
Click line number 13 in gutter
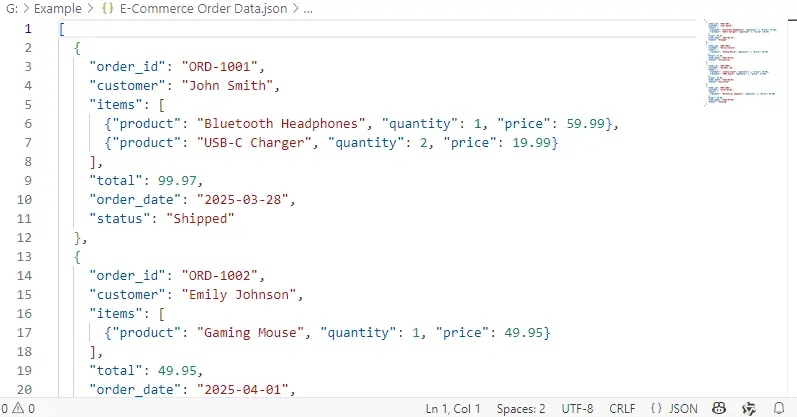(24, 257)
